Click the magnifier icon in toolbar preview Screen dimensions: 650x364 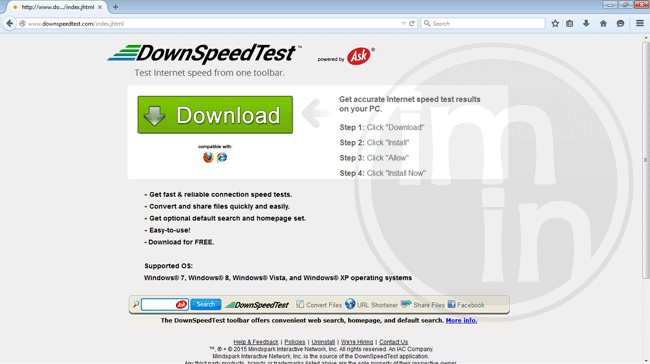point(136,305)
